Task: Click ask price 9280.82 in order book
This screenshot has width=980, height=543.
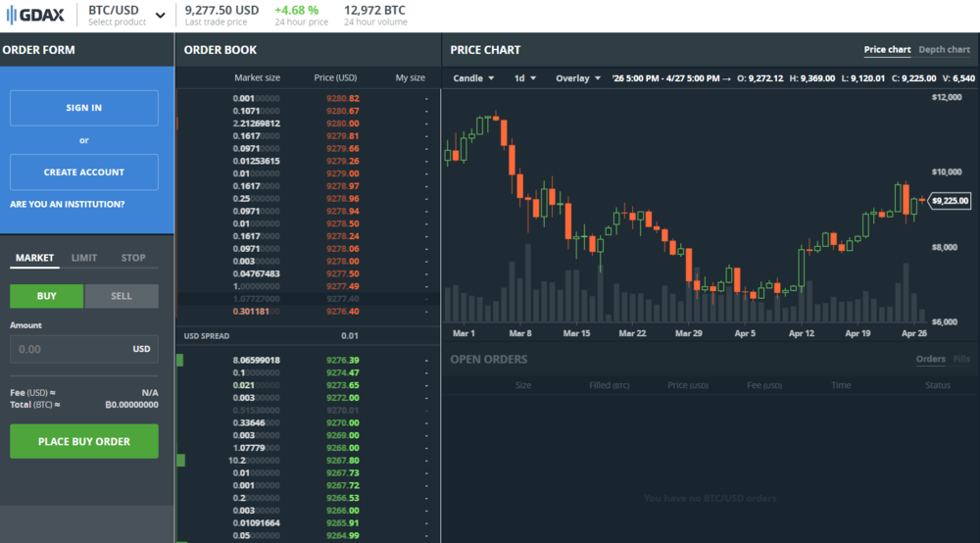Action: click(x=342, y=99)
